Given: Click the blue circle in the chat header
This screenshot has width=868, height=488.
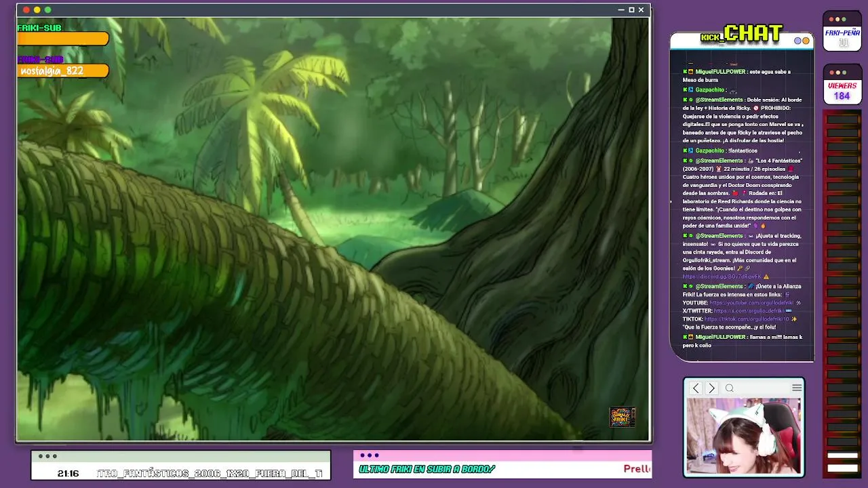Looking at the screenshot, I should [798, 41].
